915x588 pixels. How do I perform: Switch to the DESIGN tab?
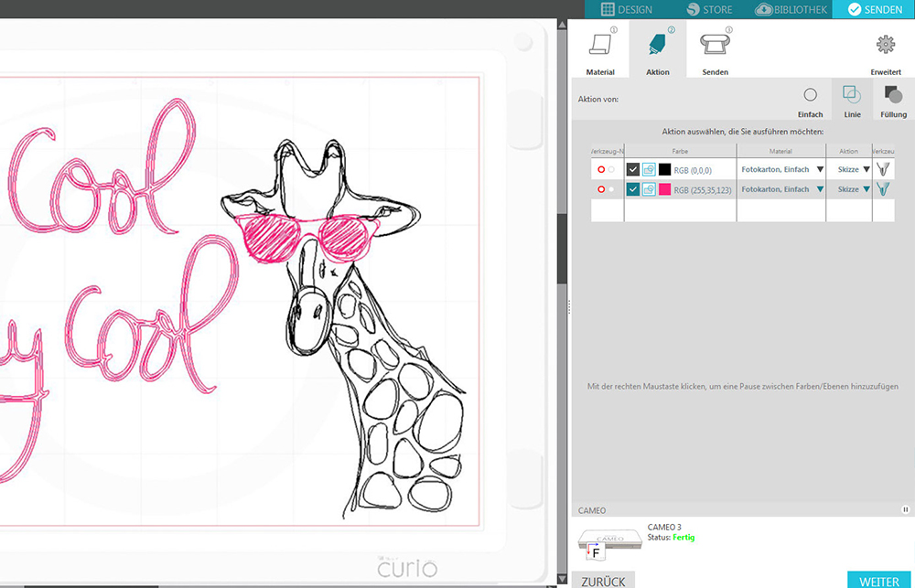[627, 9]
